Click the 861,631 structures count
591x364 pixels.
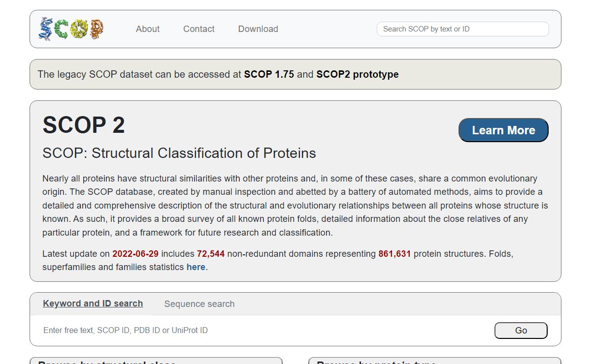pos(394,254)
